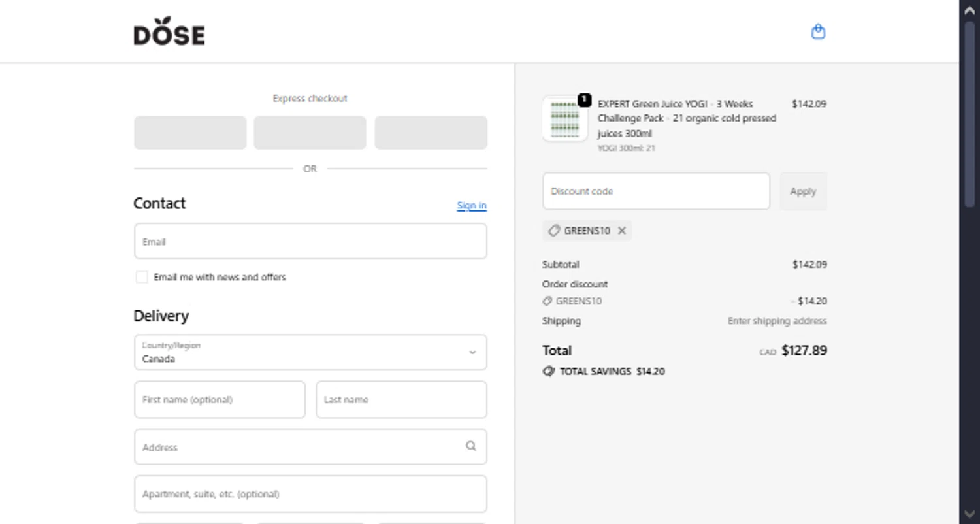Click the 'YOGI 300ml: 21' variant text
Image resolution: width=980 pixels, height=524 pixels.
(626, 148)
